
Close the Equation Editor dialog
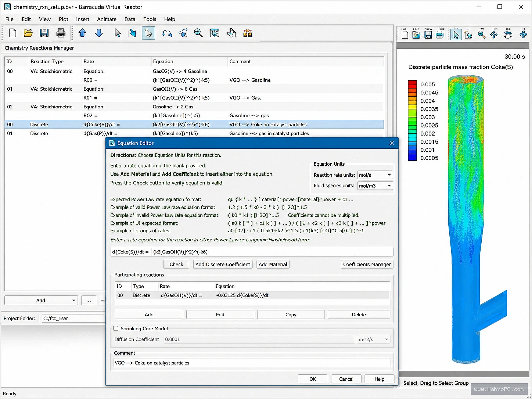point(392,143)
